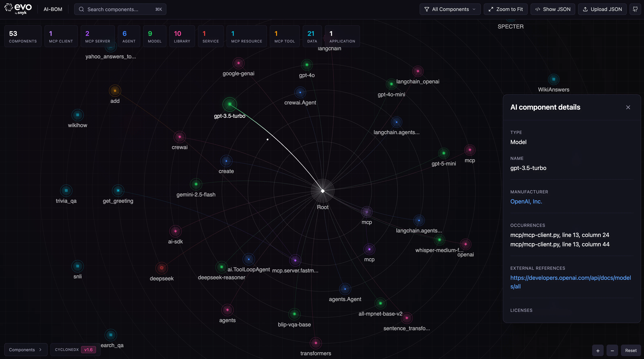Select the Root node in the graph
Screen dimensions: 644x359
(x=323, y=191)
